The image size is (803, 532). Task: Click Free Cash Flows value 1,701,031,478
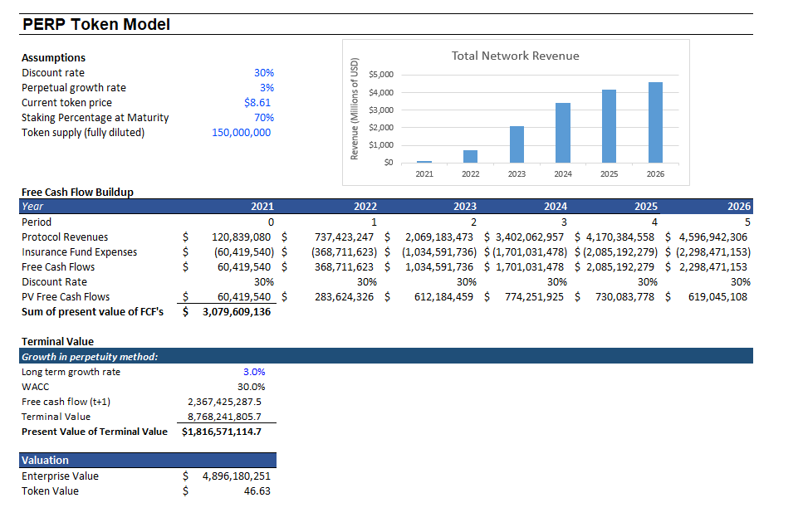coord(530,266)
